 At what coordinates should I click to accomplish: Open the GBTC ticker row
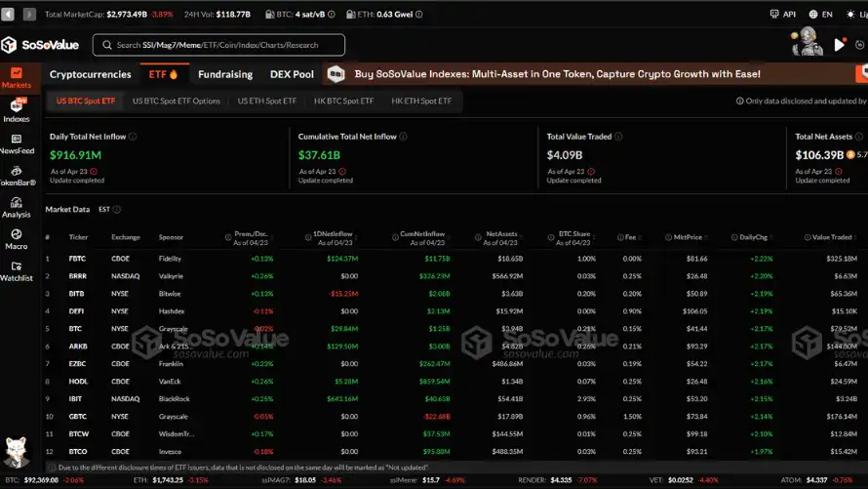tap(454, 417)
